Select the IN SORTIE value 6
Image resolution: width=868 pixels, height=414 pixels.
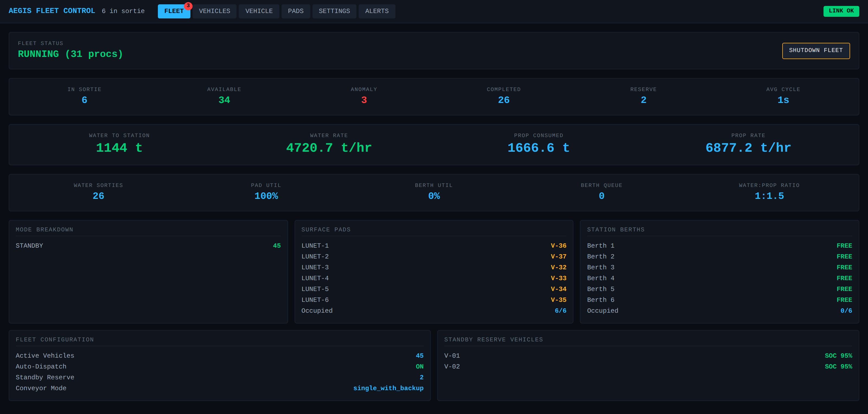84,100
